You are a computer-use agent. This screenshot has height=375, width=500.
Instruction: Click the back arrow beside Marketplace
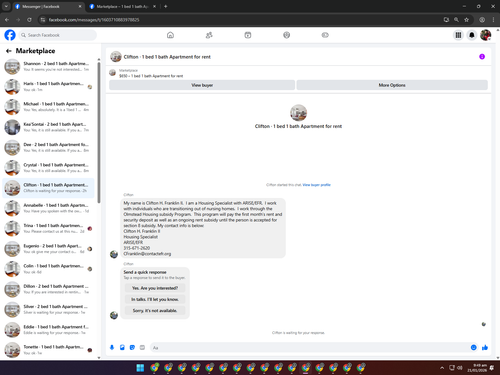point(9,51)
